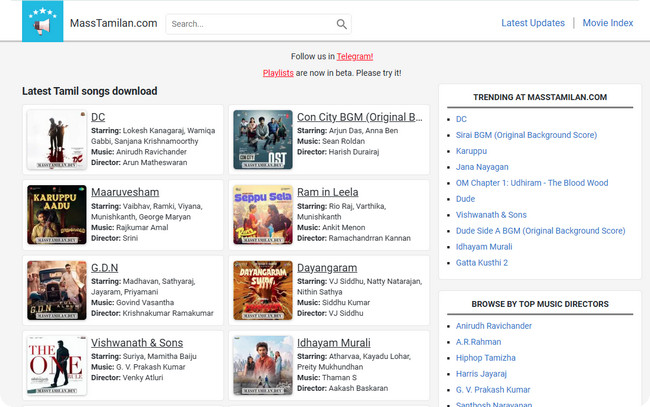Click text 'Director: Harish Durairaj'
This screenshot has width=650, height=407.
coord(338,152)
